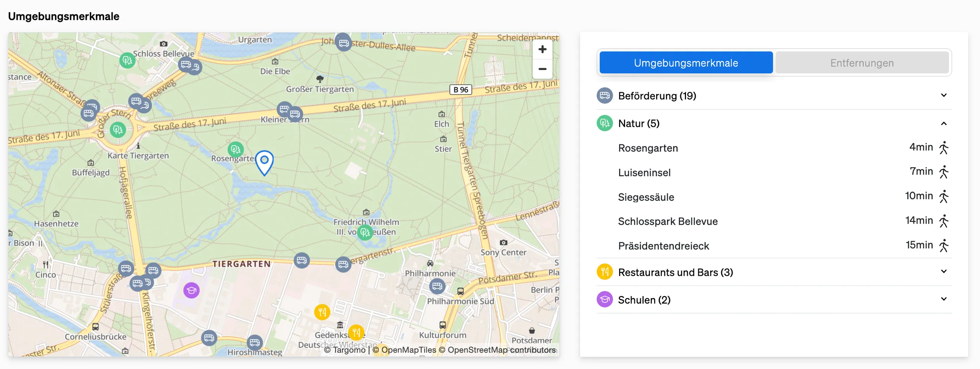Click the purple graduation cap icon beside Schulen
This screenshot has height=369, width=980.
[x=604, y=299]
